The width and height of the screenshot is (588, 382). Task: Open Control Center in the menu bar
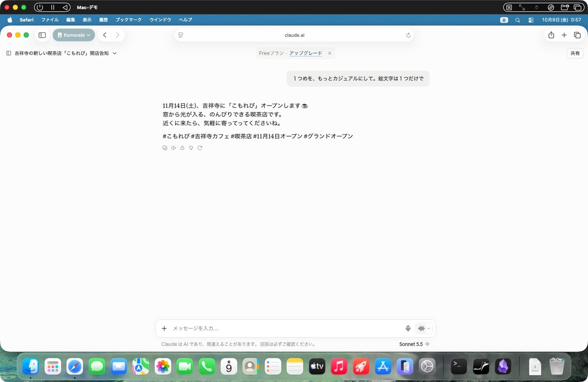[x=531, y=20]
